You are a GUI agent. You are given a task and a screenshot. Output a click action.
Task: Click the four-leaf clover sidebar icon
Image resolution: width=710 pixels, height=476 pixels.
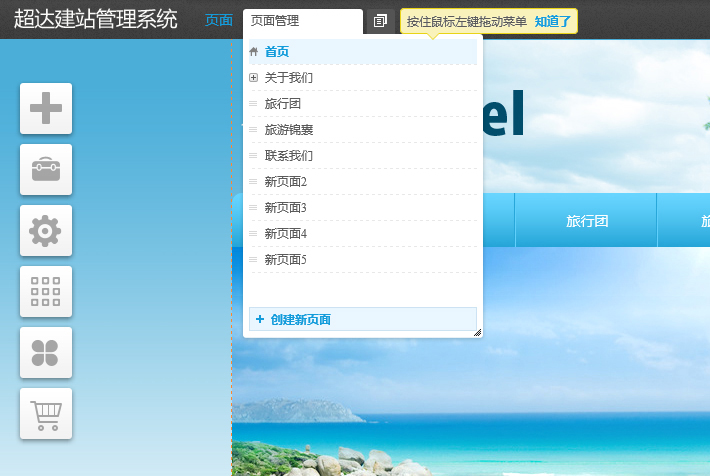(46, 352)
